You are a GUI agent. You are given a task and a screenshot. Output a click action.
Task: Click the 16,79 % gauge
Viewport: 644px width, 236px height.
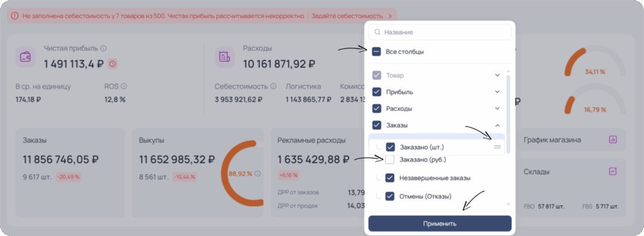coord(595,99)
